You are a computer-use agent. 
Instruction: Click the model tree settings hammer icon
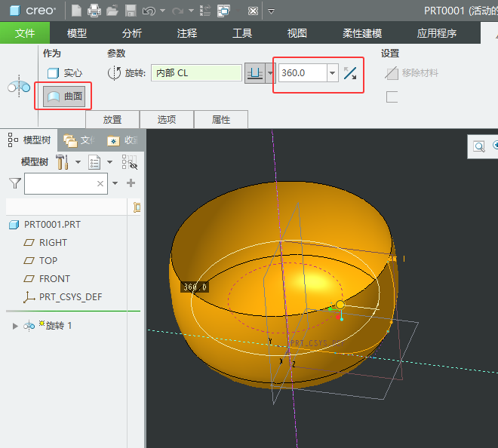coord(63,162)
